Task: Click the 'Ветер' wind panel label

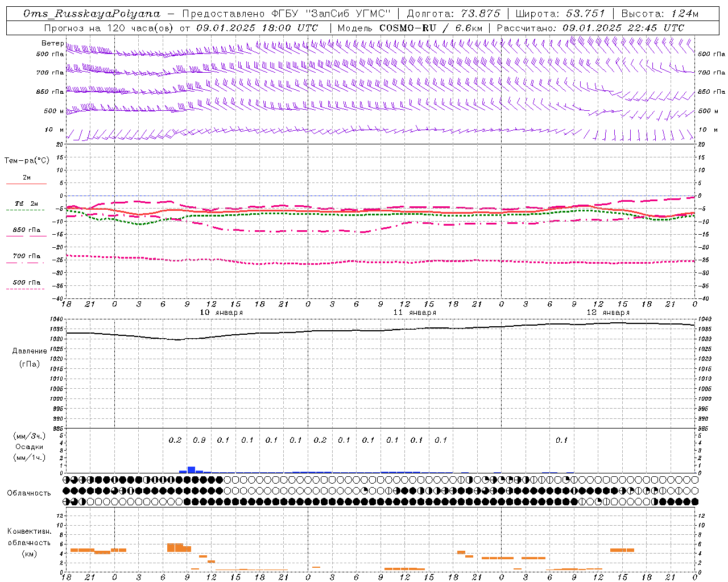Action: (x=52, y=43)
